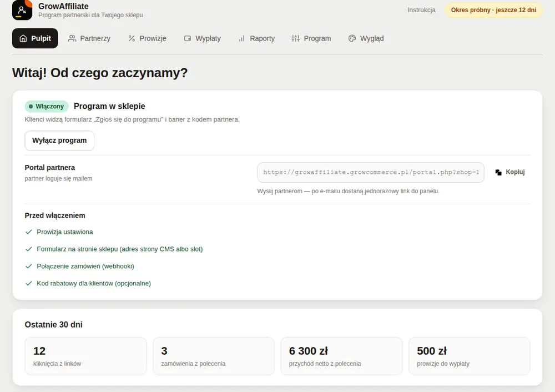Open the Instrukcja link
This screenshot has width=555, height=392.
click(421, 10)
